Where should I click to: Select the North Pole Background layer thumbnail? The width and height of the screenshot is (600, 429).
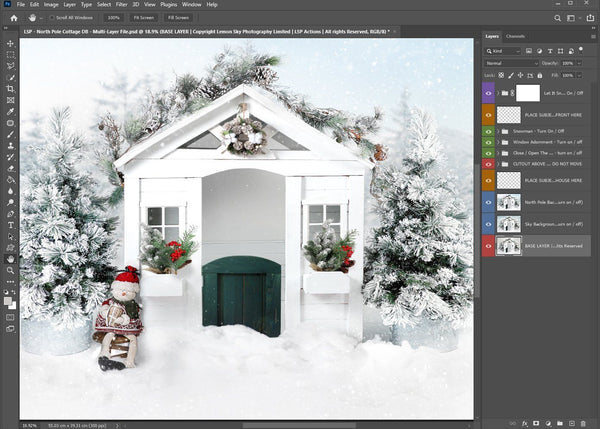[x=508, y=201]
